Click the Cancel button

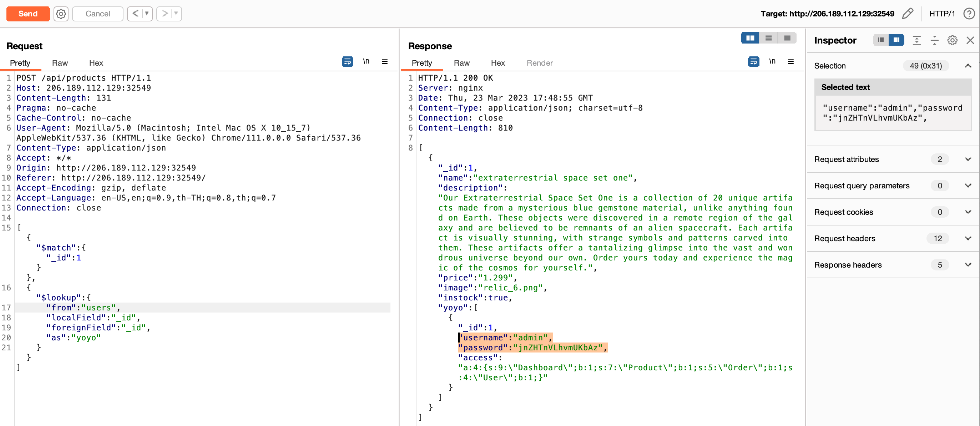point(97,14)
